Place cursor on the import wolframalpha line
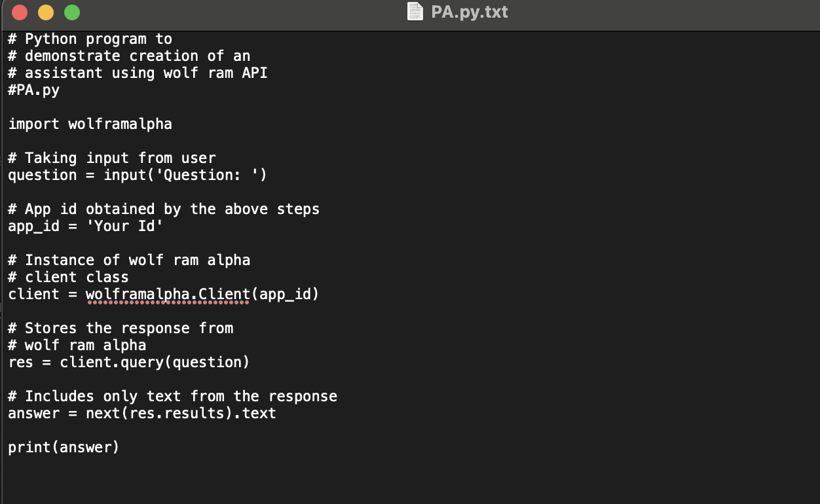Viewport: 820px width, 504px height. point(90,124)
